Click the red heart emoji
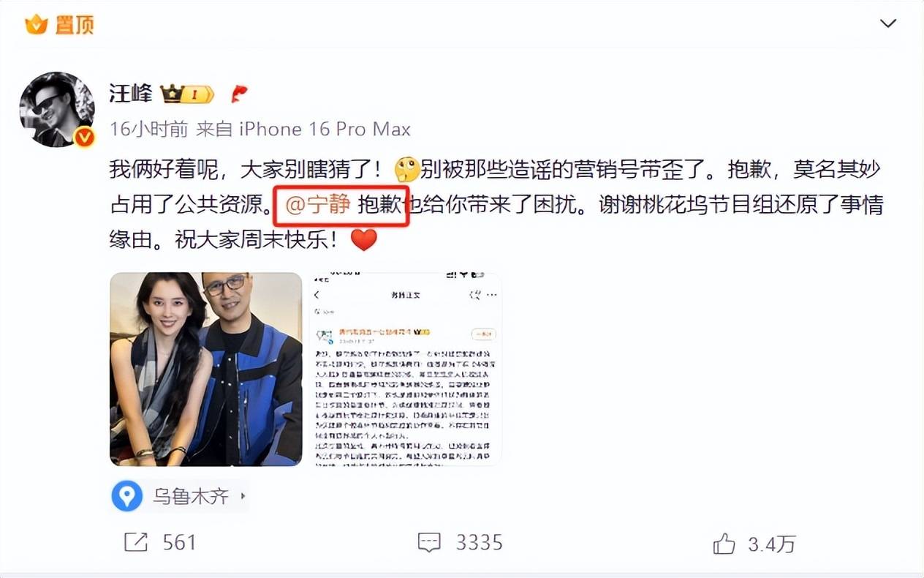Screen dimensions: 924x578 tap(364, 239)
